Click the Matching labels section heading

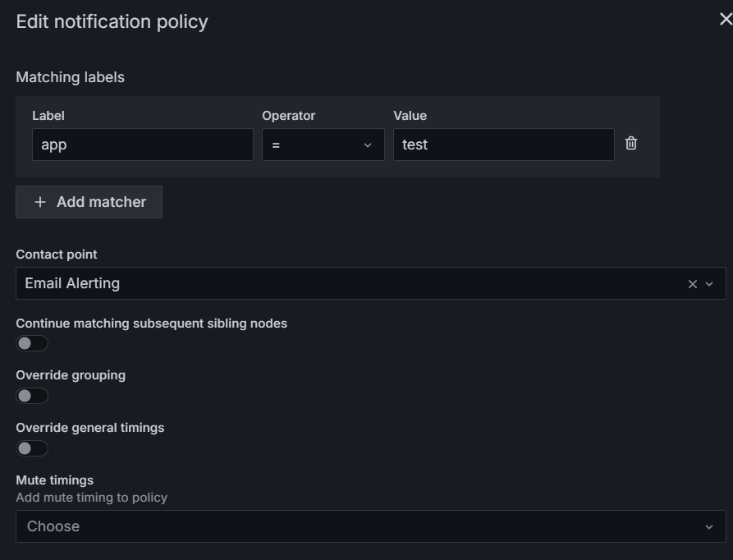pyautogui.click(x=71, y=77)
